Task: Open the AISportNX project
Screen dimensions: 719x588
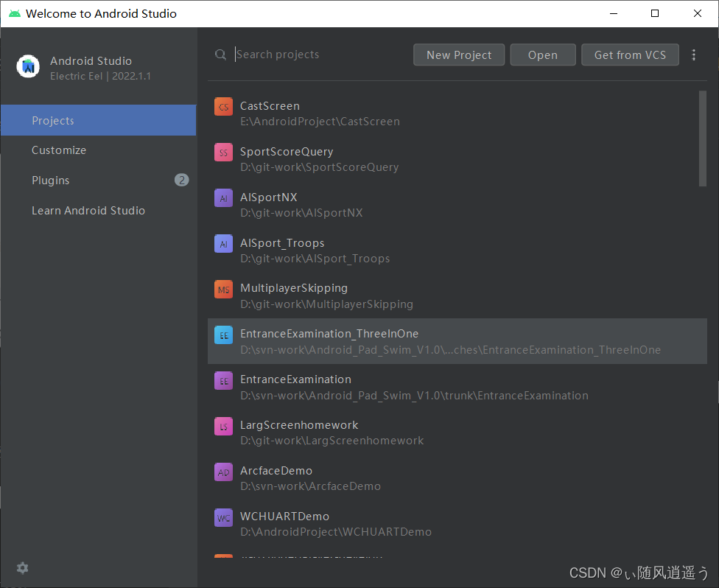Action: (x=457, y=205)
